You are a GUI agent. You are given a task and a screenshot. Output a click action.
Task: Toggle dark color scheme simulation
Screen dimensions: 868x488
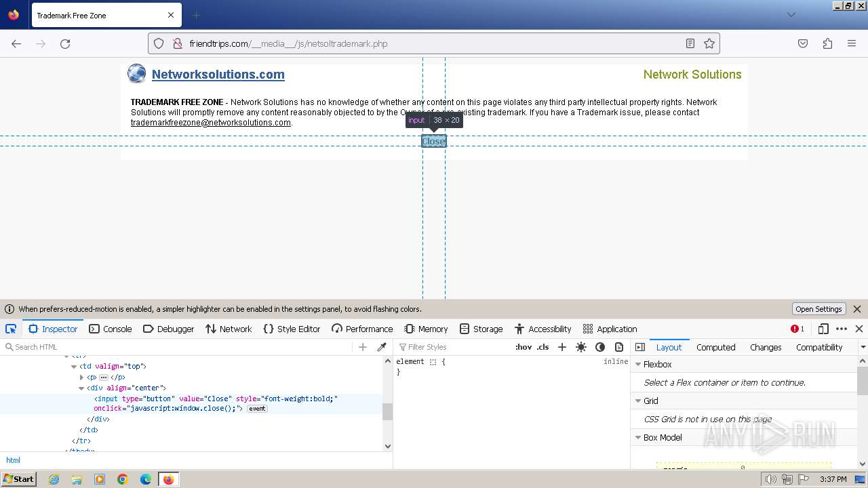[600, 347]
